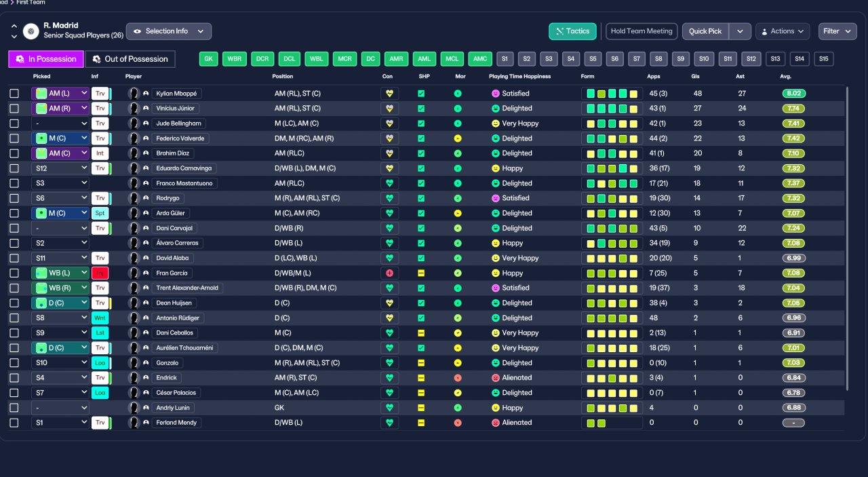Screen dimensions: 868x477
Task: Open the S1 picked dropdown for Ferland Mendy
Action: [x=60, y=422]
